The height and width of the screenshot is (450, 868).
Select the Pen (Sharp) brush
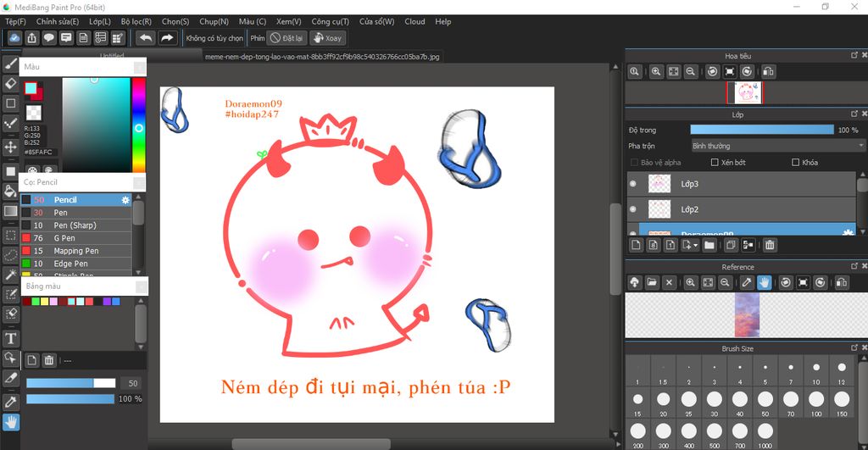[76, 225]
